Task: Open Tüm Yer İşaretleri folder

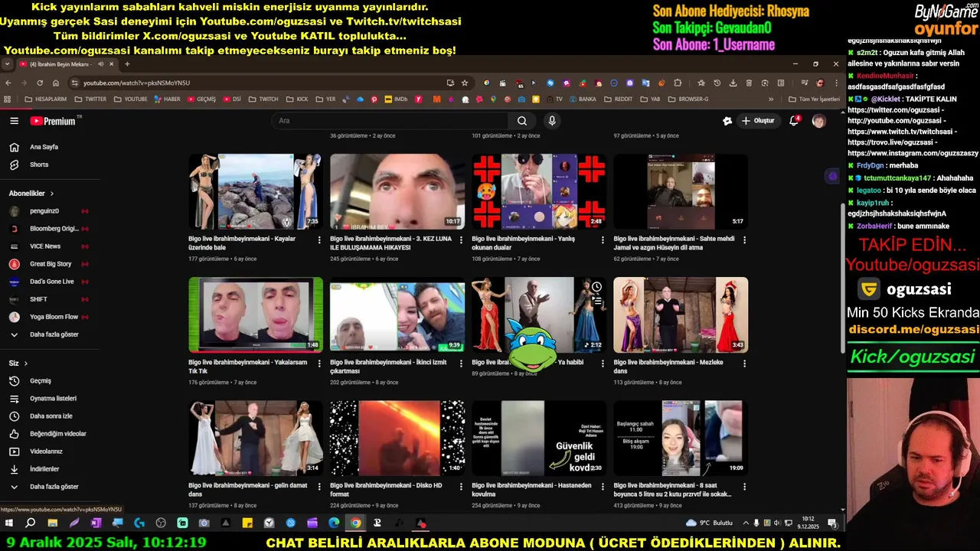Action: tap(814, 99)
